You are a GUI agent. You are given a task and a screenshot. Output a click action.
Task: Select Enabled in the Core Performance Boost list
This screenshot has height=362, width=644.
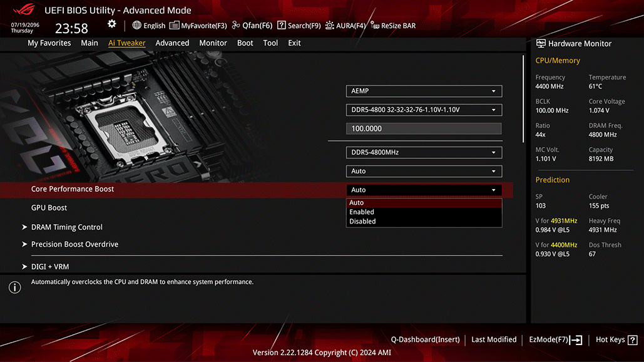click(362, 212)
